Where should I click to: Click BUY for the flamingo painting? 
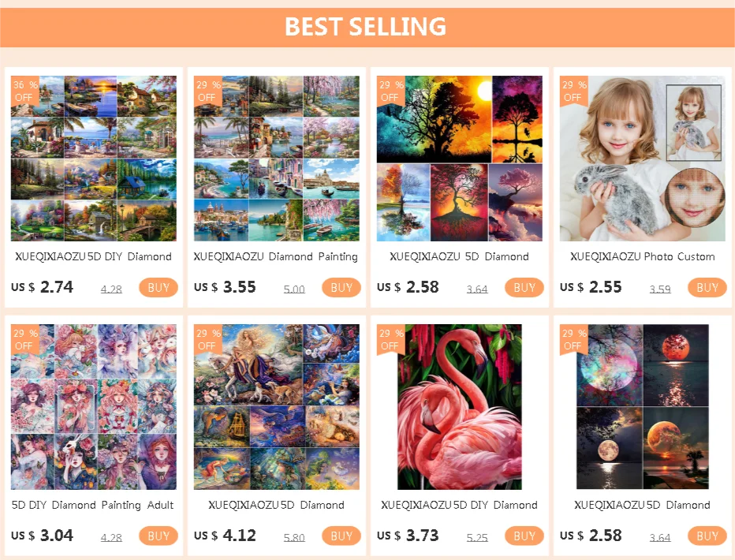(524, 536)
